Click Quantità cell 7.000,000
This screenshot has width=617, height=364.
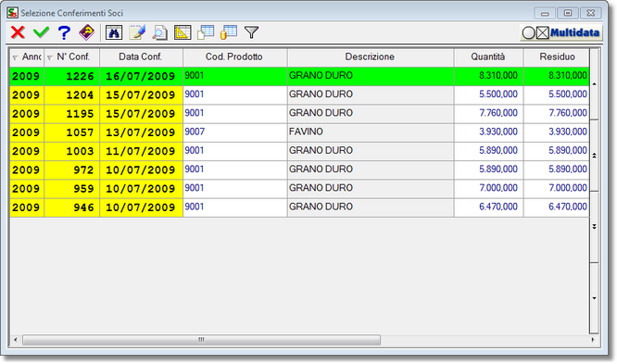(488, 189)
